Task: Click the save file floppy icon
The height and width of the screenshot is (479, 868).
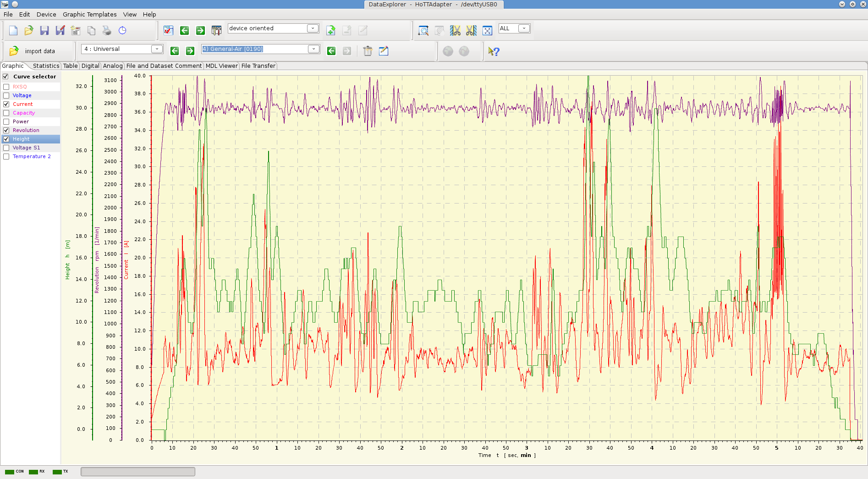Action: coord(44,31)
